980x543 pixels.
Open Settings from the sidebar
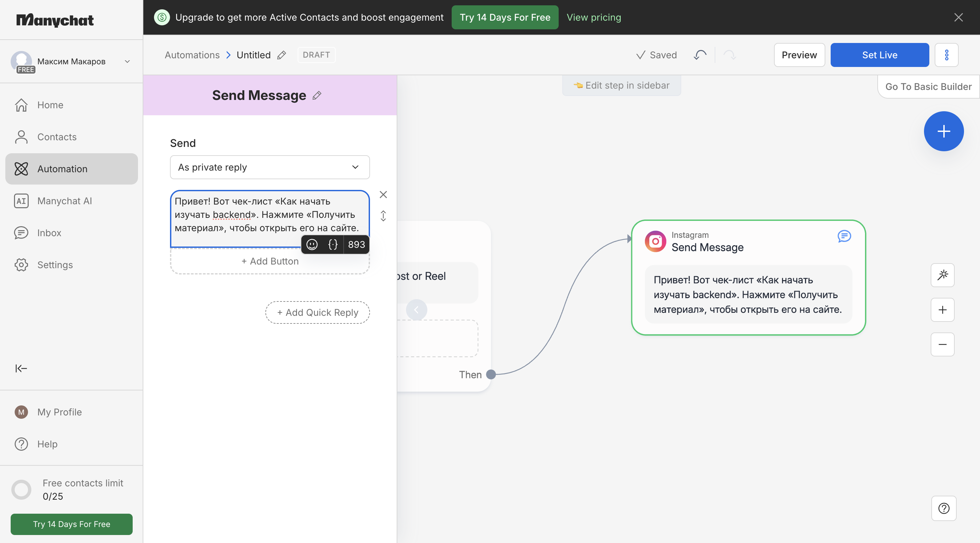72,265
